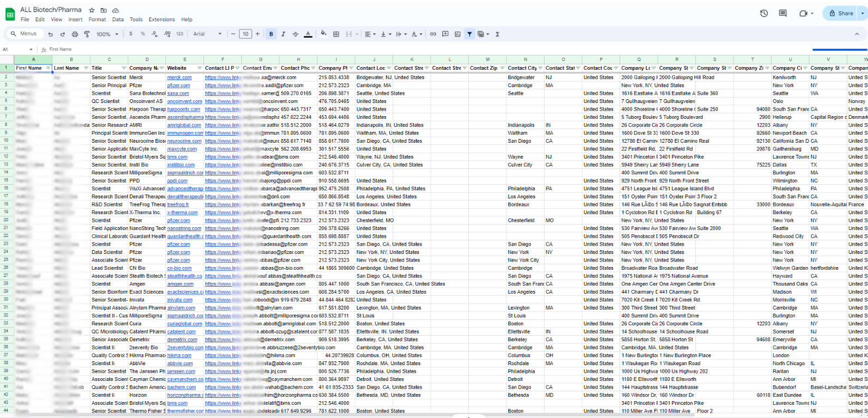The width and height of the screenshot is (868, 418).
Task: Activate the Paint format tool
Action: (x=87, y=34)
